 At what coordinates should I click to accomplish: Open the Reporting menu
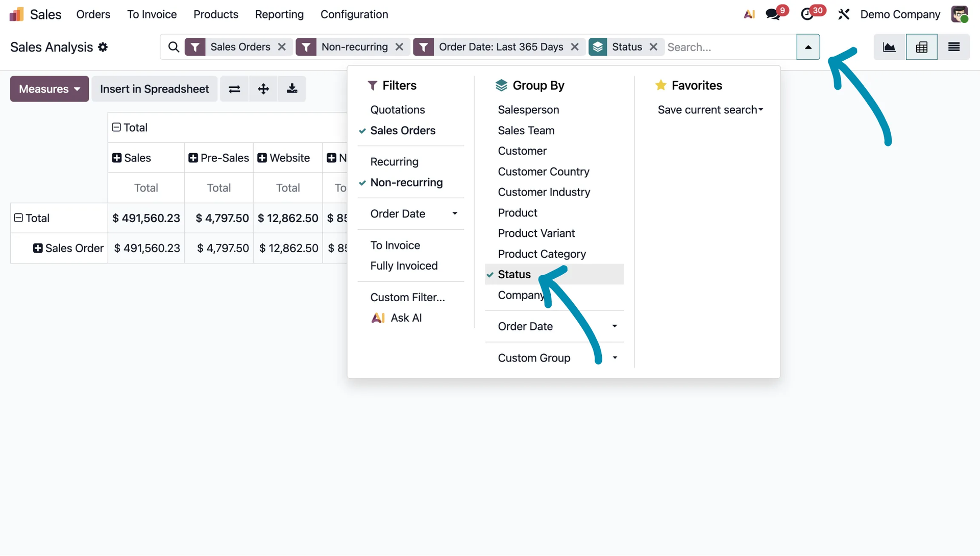click(x=279, y=14)
